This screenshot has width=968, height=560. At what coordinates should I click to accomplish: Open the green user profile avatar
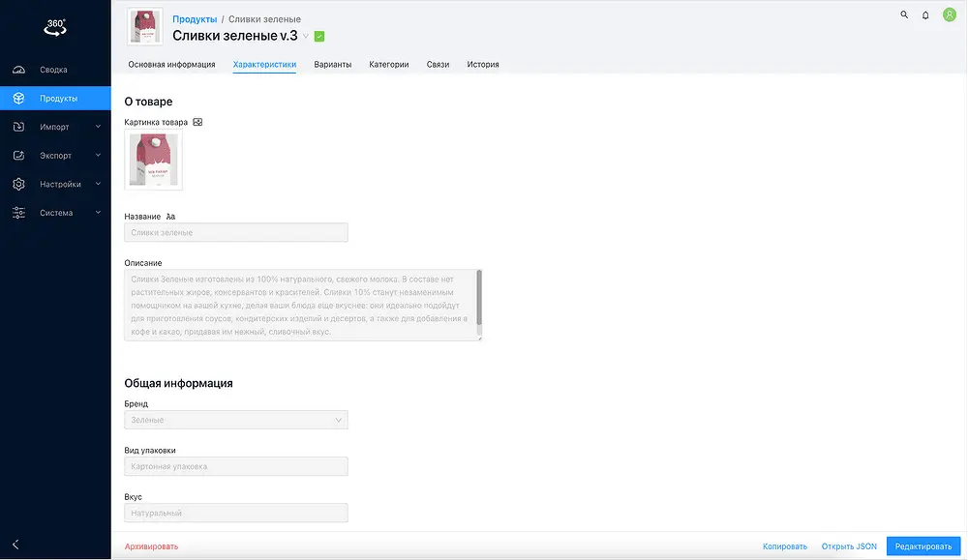click(x=950, y=15)
